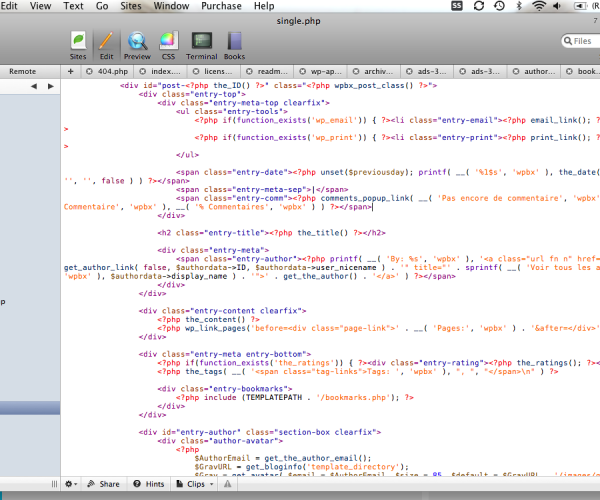Click the Files search field
Viewport: 600px width, 500px height.
click(583, 41)
